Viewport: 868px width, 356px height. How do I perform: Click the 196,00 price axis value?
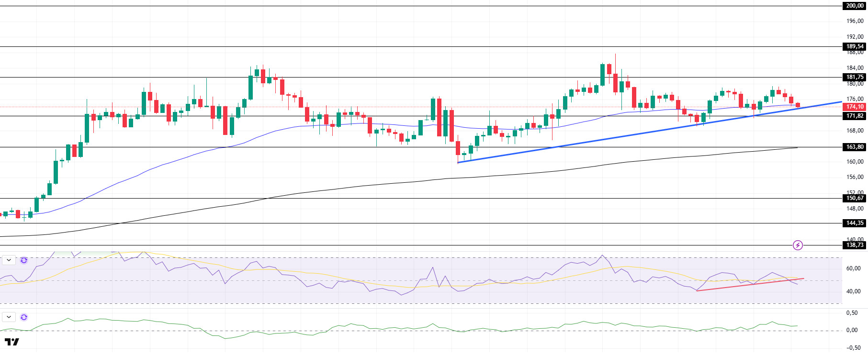coord(855,21)
